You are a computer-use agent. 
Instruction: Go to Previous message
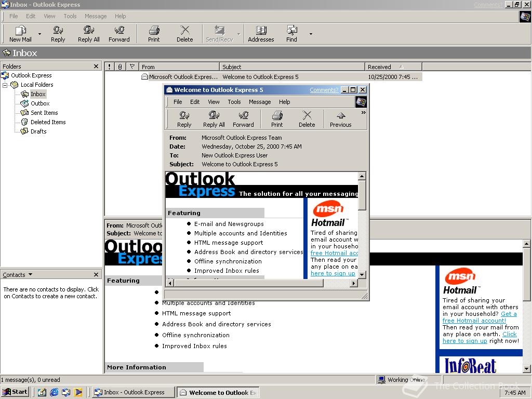[x=341, y=119]
